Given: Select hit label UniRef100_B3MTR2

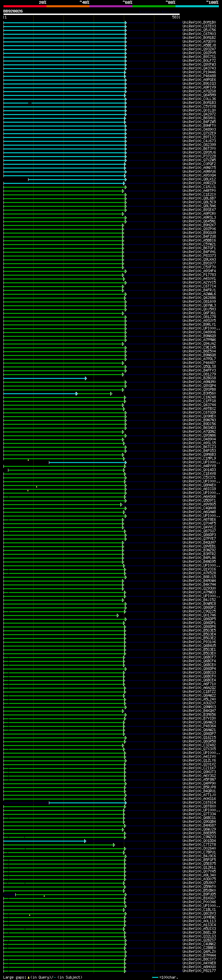Looking at the screenshot, I should click(x=199, y=554).
